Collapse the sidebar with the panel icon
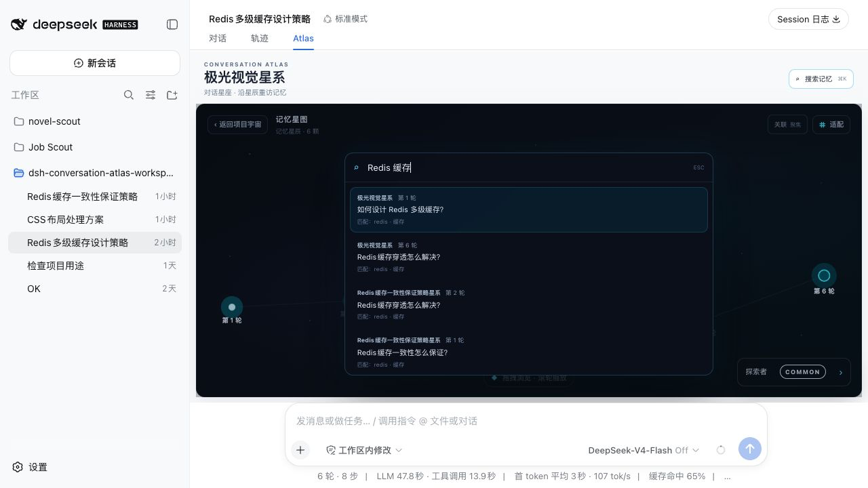 point(172,24)
